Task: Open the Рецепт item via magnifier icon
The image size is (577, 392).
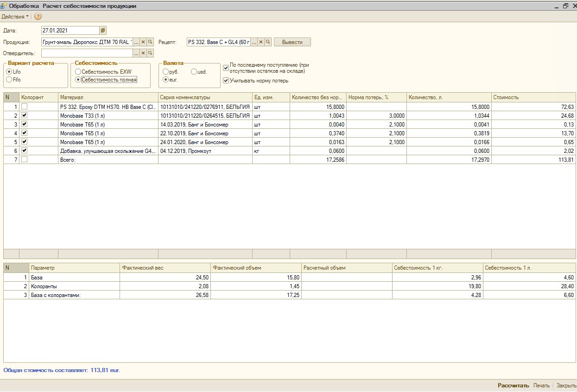Action: (x=268, y=42)
